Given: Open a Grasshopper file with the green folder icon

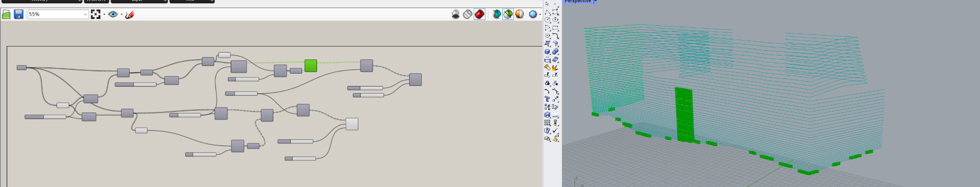Looking at the screenshot, I should pos(6,14).
